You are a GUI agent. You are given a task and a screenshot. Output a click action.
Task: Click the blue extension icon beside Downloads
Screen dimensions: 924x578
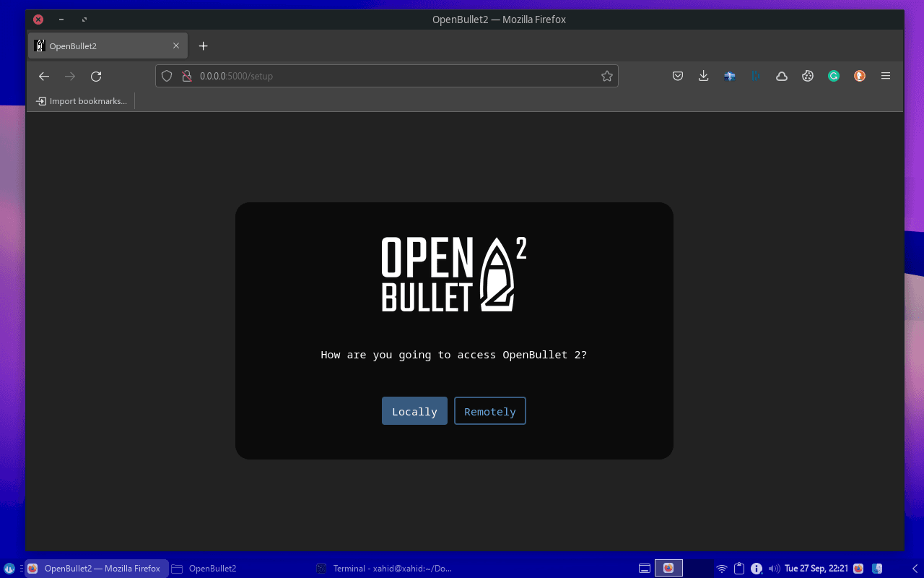click(x=730, y=76)
